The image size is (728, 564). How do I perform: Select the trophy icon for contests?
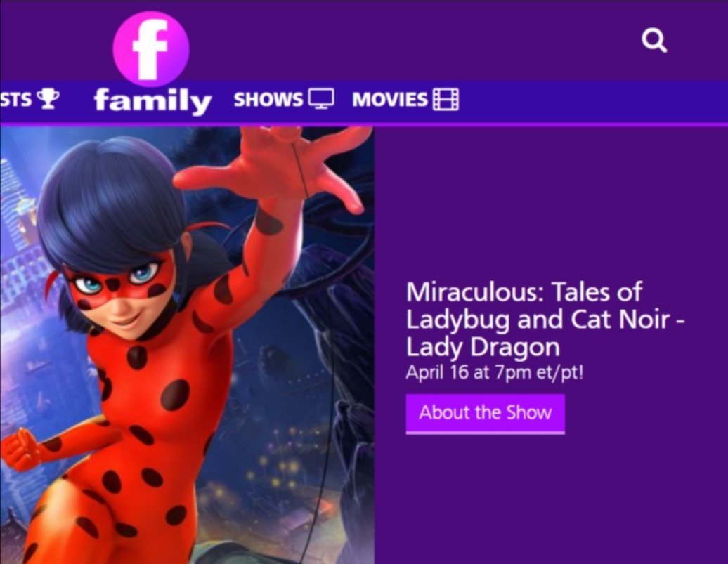coord(48,99)
